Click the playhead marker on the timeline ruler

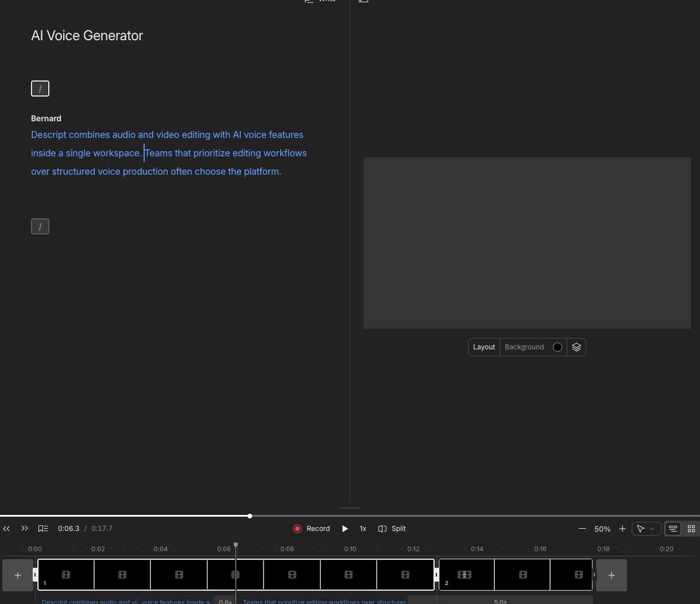[235, 545]
